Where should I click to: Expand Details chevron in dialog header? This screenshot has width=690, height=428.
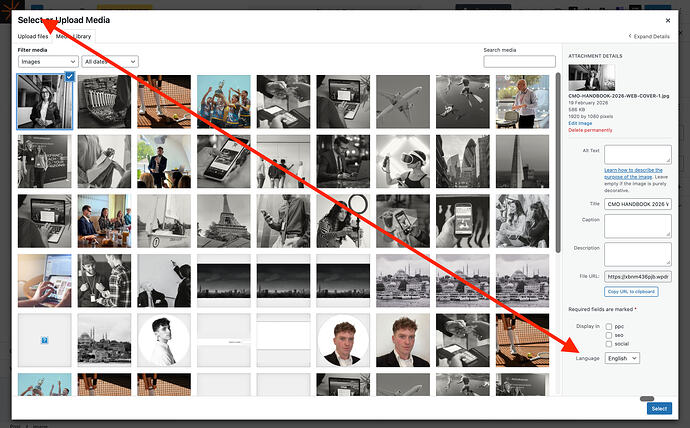pyautogui.click(x=630, y=36)
